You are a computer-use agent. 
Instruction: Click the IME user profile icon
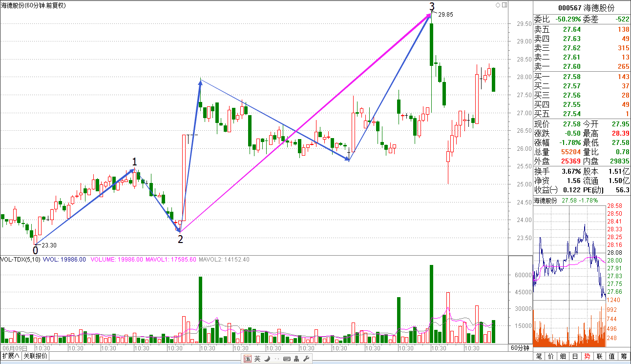point(297,359)
